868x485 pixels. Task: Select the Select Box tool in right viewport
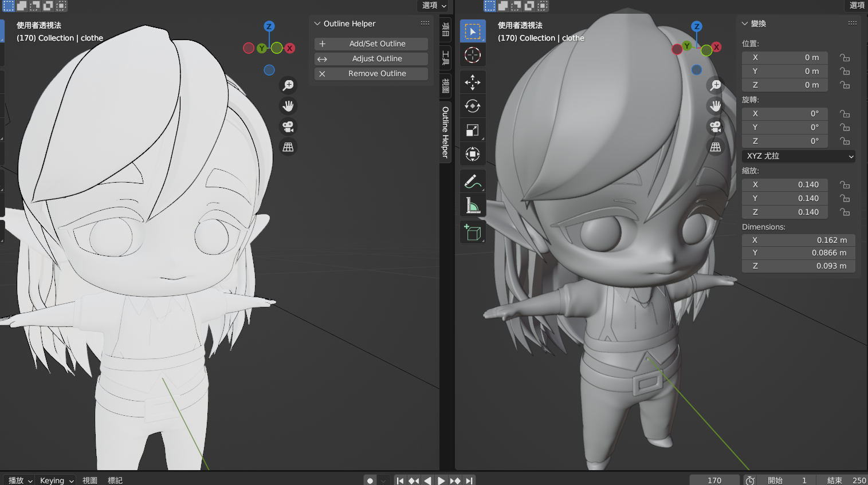click(473, 31)
